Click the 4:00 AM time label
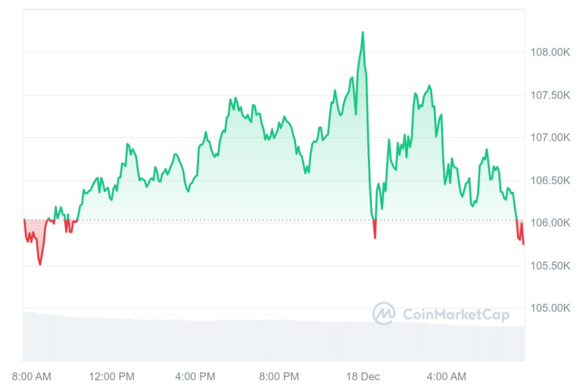Image resolution: width=588 pixels, height=392 pixels. tap(446, 376)
